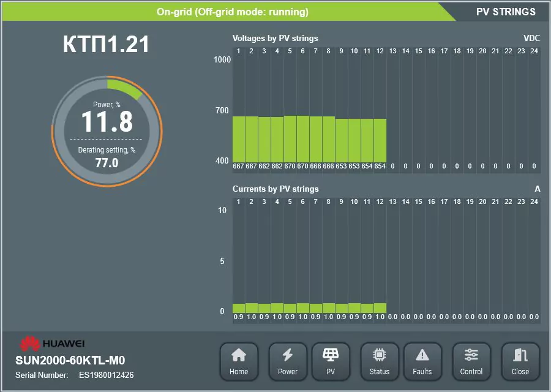View Faults with the warning triangle
The width and height of the screenshot is (551, 392).
pyautogui.click(x=422, y=362)
